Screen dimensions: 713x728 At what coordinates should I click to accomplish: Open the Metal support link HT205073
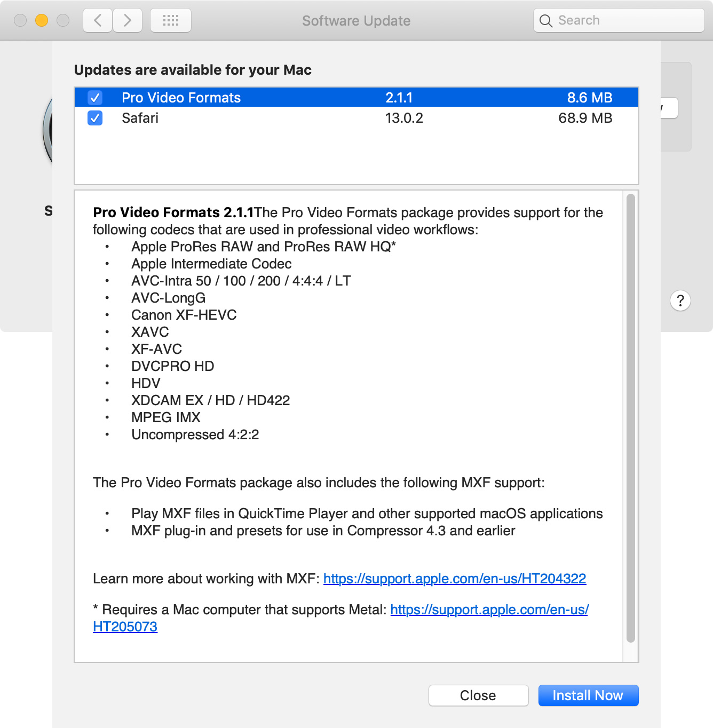(x=489, y=610)
